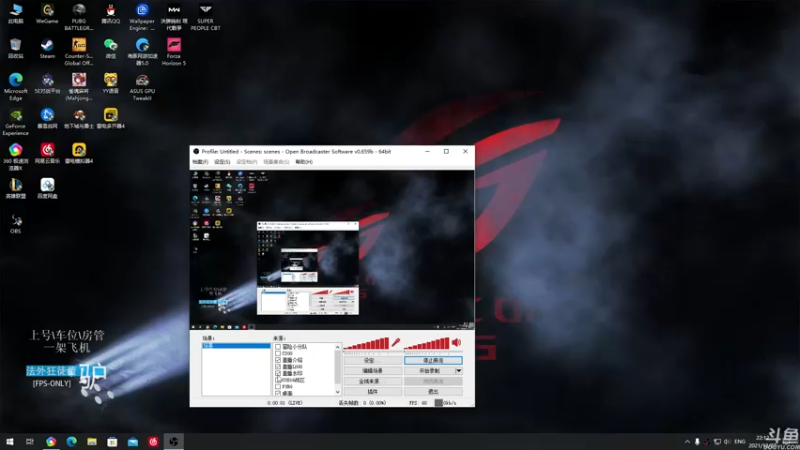The image size is (800, 450).
Task: Open the 5E platform desktop icon
Action: (x=47, y=83)
